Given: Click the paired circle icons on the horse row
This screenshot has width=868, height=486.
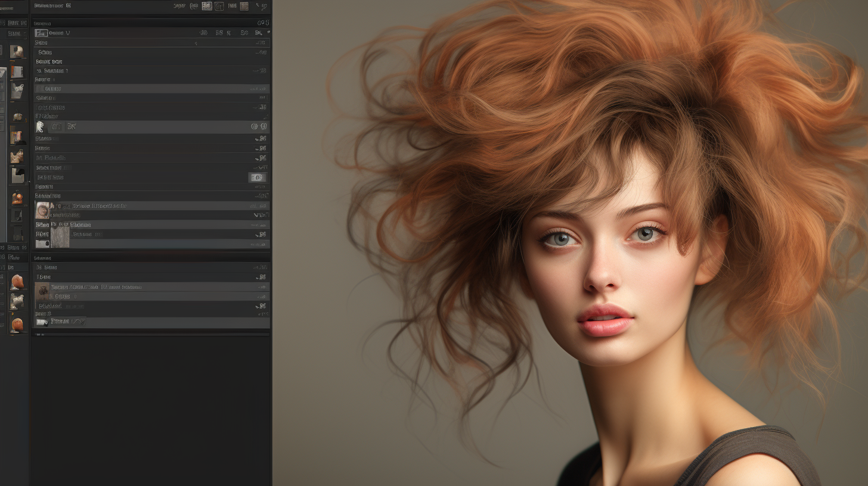Looking at the screenshot, I should click(x=259, y=126).
